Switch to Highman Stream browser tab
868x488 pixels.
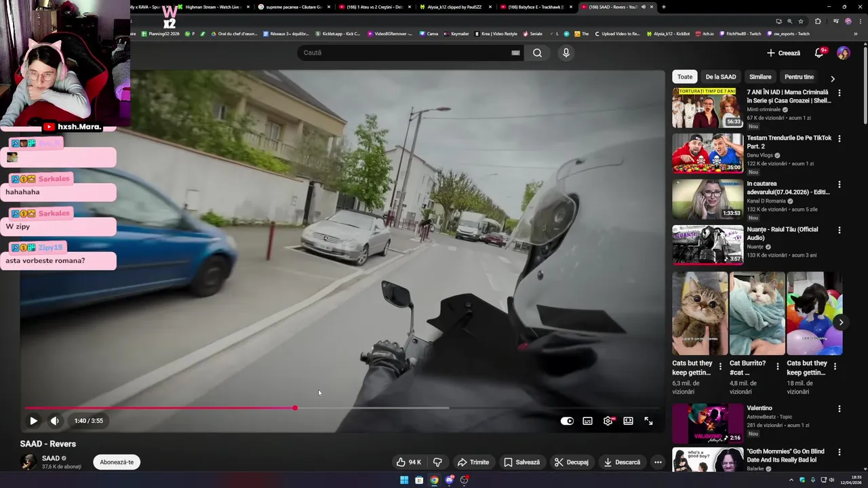[212, 7]
